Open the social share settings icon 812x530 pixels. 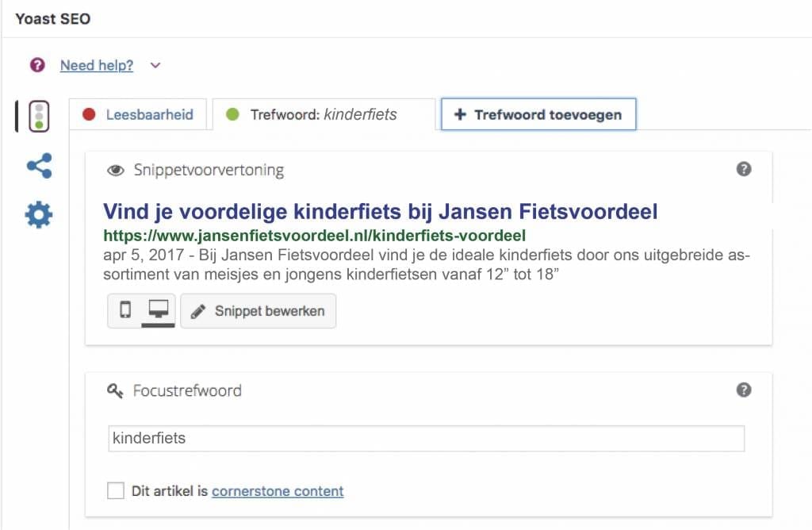point(39,166)
